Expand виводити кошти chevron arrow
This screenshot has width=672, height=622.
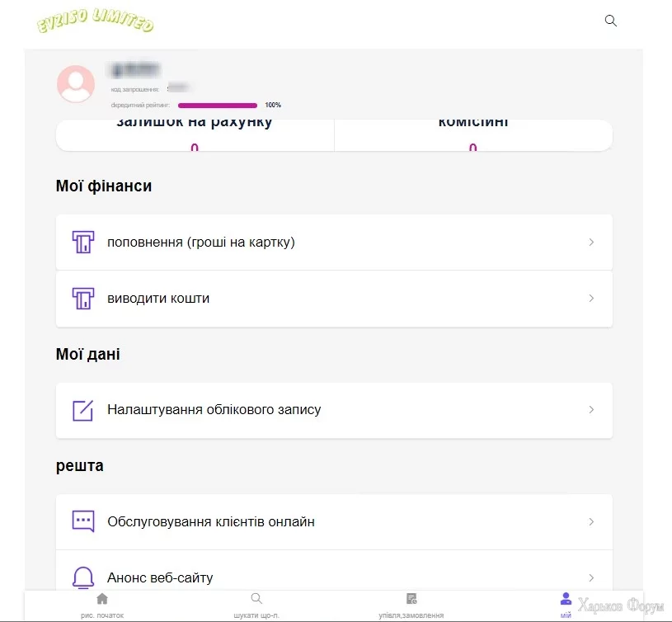click(x=591, y=299)
